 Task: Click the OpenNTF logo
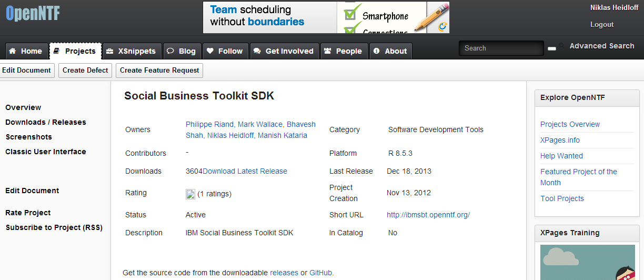(x=33, y=13)
